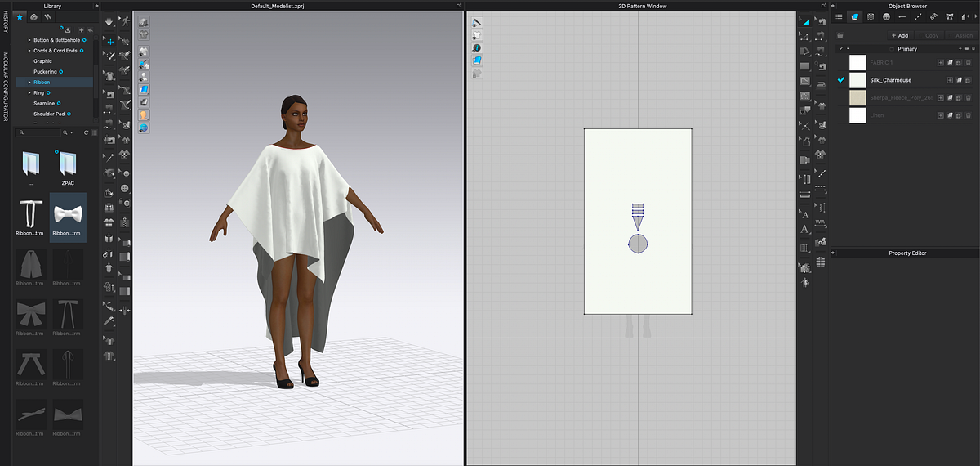Pop out the 2D Pattern Window
The image size is (980, 466).
pyautogui.click(x=824, y=6)
